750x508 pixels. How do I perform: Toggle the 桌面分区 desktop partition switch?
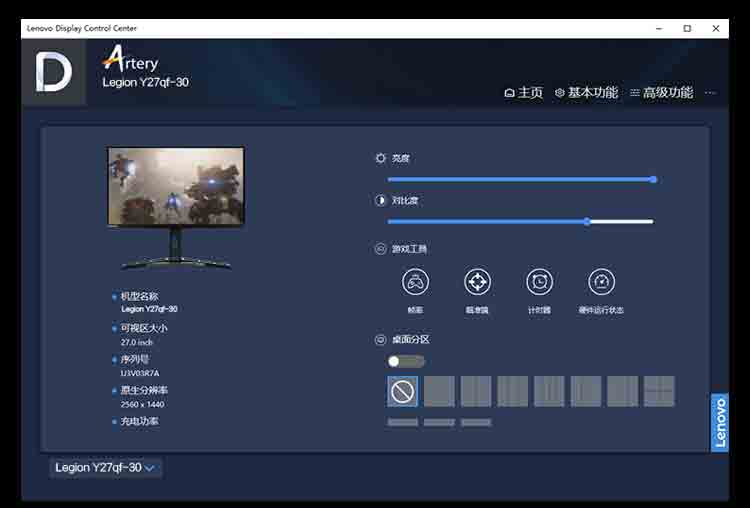click(405, 361)
